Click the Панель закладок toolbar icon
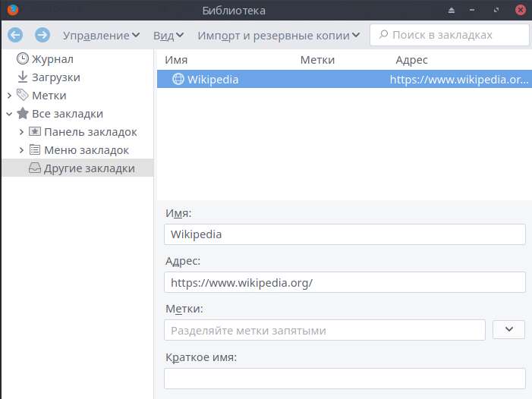 35,132
